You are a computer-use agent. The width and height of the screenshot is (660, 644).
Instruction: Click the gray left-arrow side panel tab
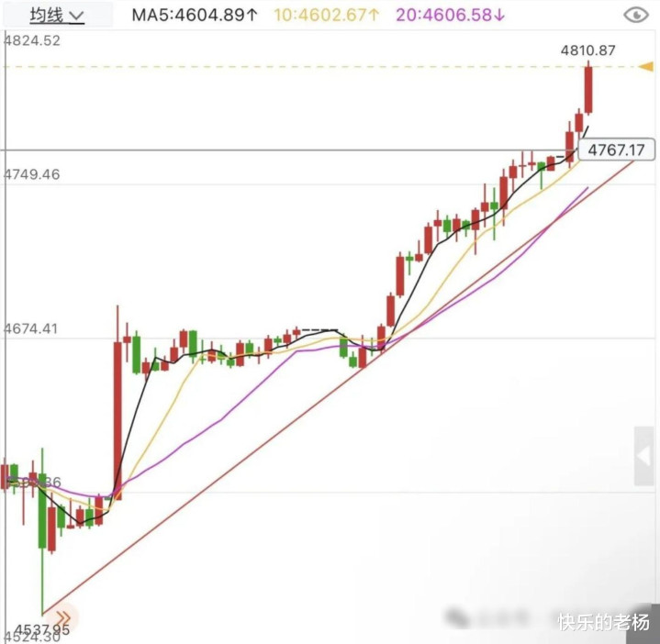coord(643,456)
